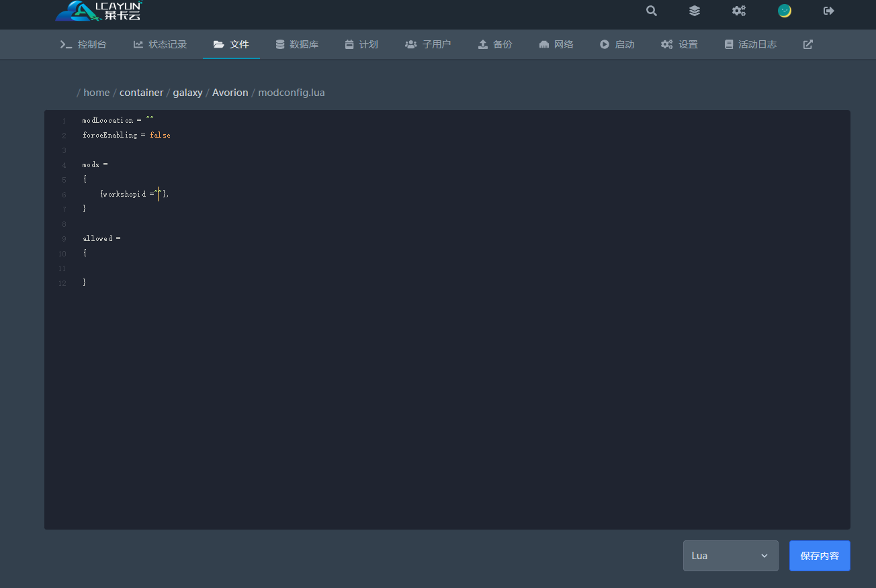
Task: Click the LCAYUN logo
Action: click(x=99, y=11)
